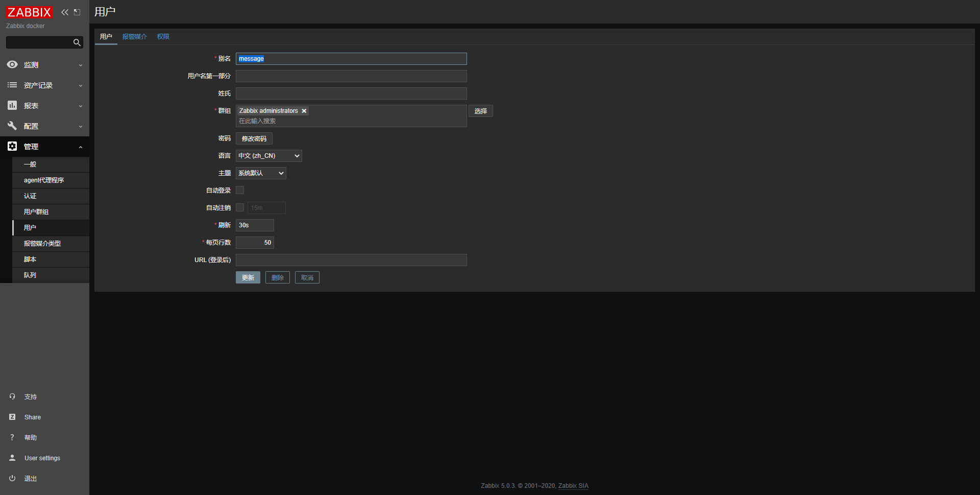
Task: Click the 修改密码 button
Action: [254, 138]
